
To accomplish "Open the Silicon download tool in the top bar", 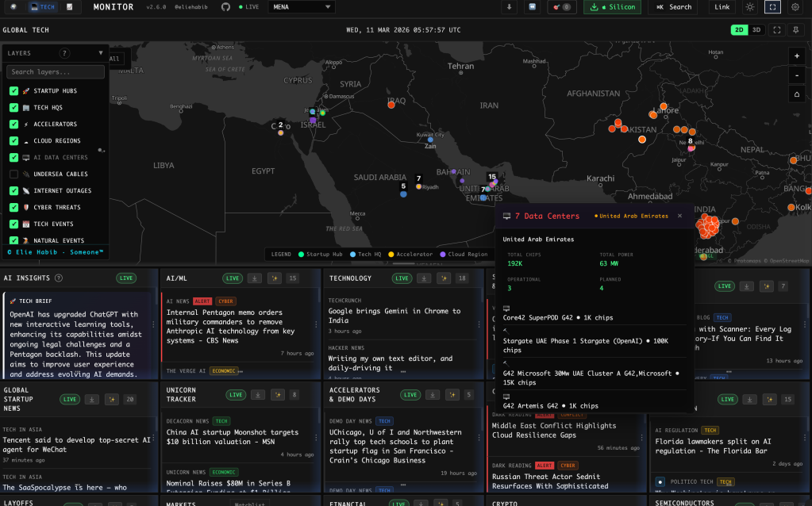I will tap(611, 7).
